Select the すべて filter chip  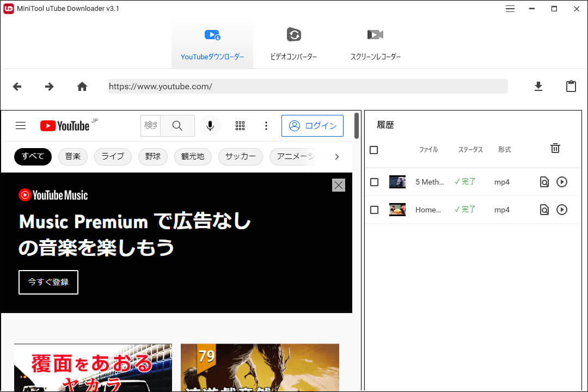[33, 156]
